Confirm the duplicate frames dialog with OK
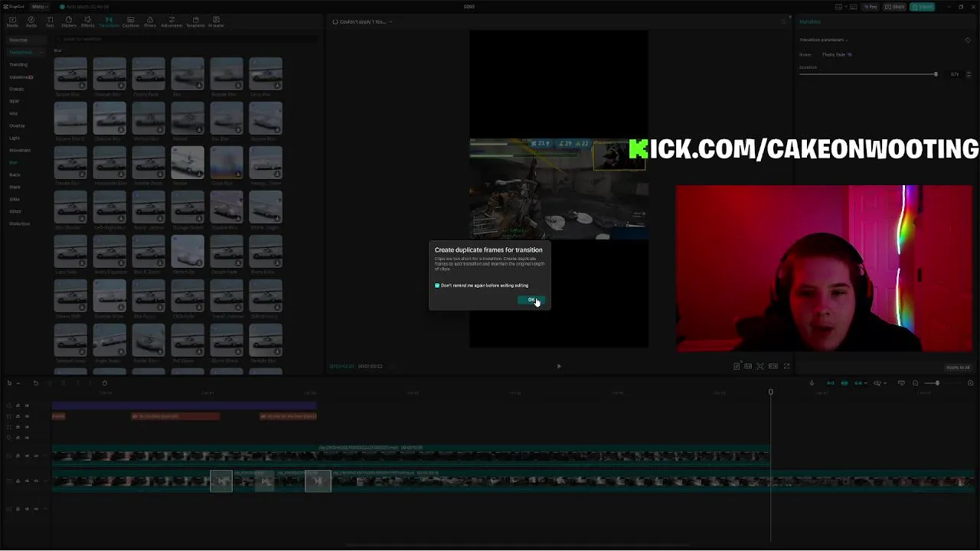This screenshot has height=551, width=980. point(531,300)
